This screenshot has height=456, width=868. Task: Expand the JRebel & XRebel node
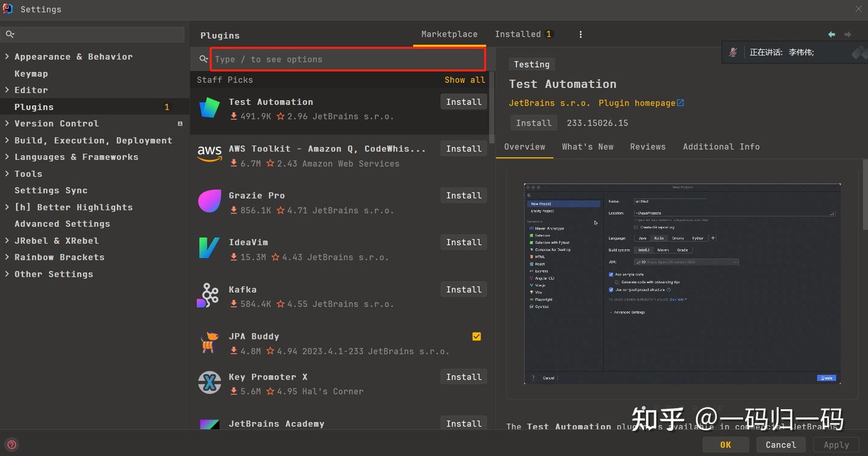[x=7, y=241]
